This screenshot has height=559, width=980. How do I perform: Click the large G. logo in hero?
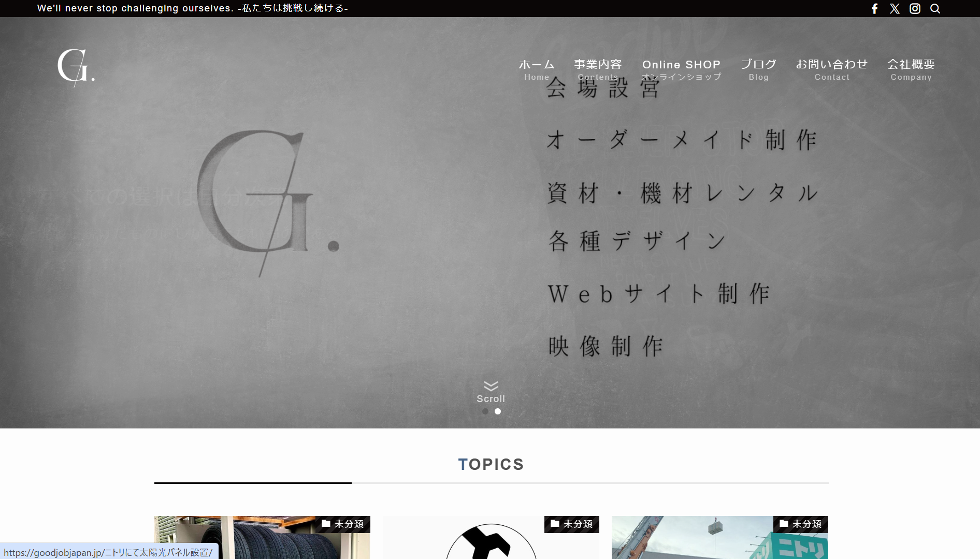coord(268,203)
